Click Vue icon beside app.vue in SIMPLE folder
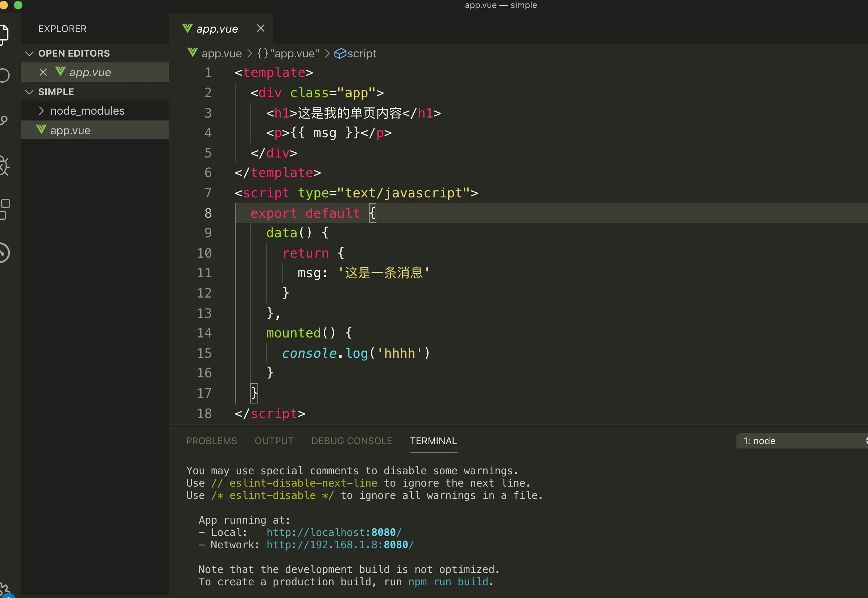 tap(41, 130)
